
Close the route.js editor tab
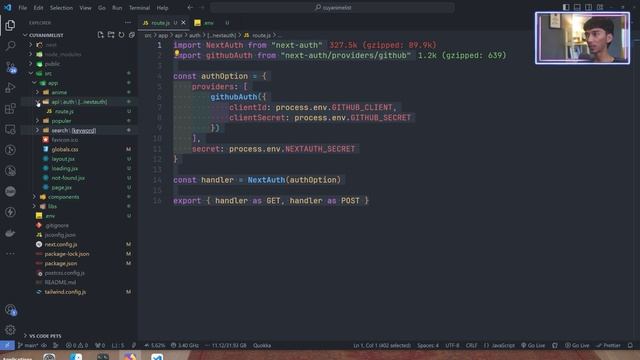(183, 23)
